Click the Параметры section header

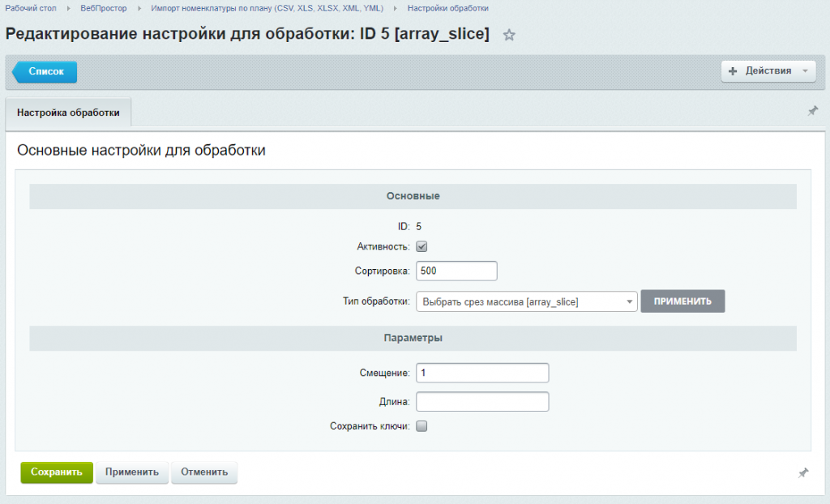(x=413, y=338)
